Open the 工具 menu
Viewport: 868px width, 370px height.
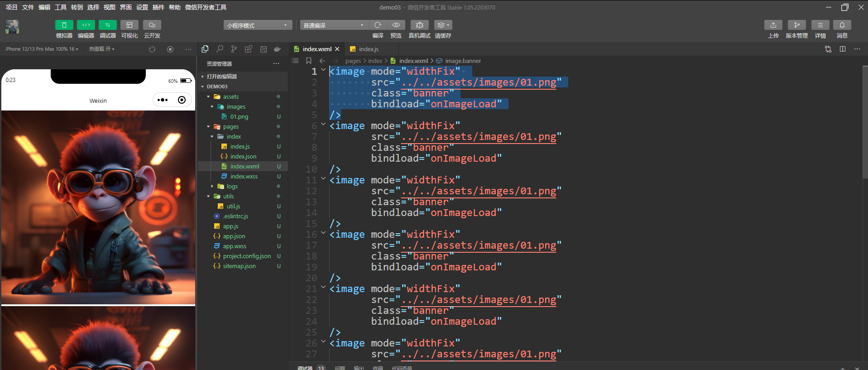tap(61, 7)
